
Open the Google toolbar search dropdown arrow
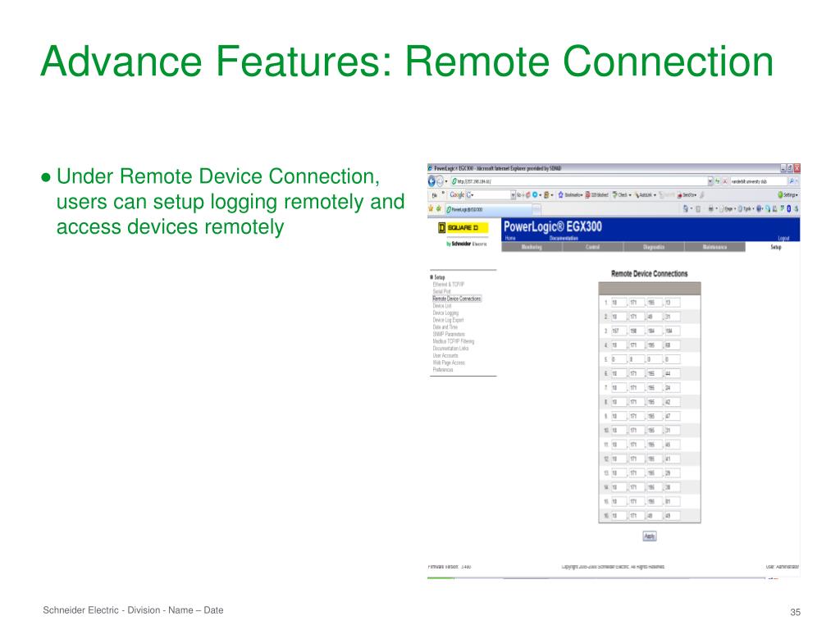click(x=514, y=195)
